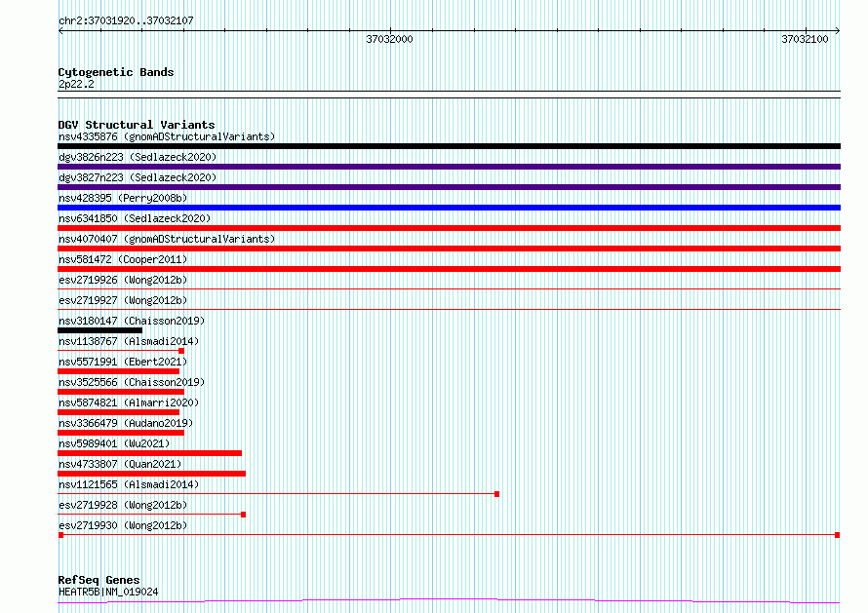Click the nsv428395 Perry2008b label
Image resolution: width=868 pixels, height=613 pixels.
click(123, 198)
